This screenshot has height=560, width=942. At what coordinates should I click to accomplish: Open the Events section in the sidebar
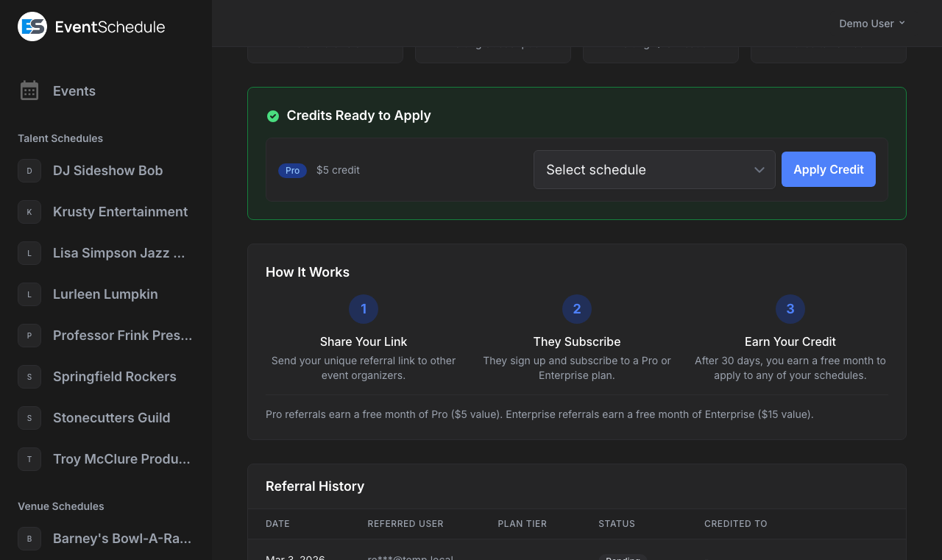74,91
